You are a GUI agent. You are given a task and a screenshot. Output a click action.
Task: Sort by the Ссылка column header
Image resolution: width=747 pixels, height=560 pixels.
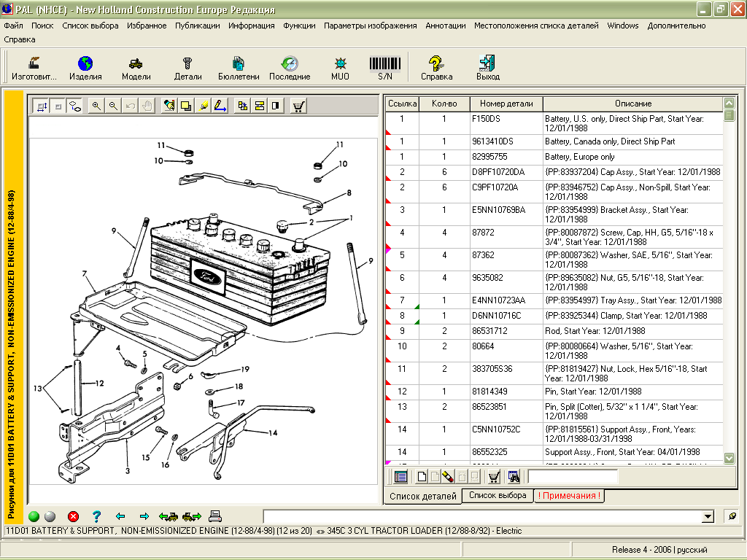[402, 104]
